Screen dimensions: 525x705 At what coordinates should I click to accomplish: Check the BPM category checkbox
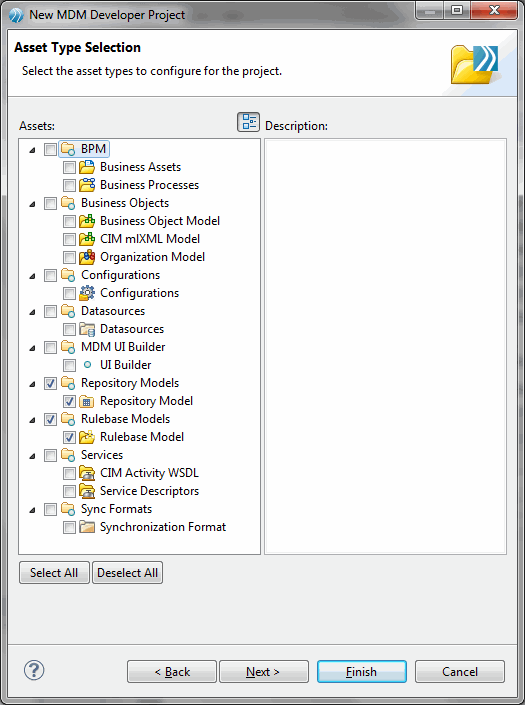[50, 149]
